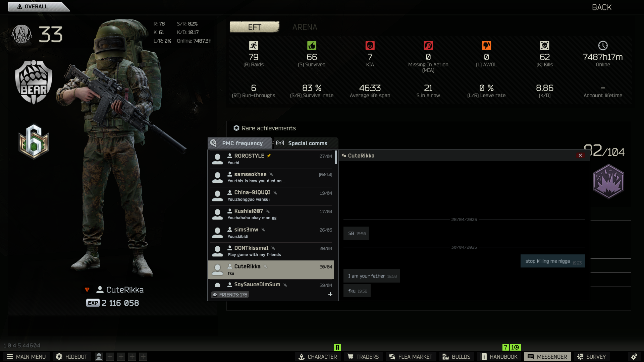Click the Builds button

click(456, 357)
